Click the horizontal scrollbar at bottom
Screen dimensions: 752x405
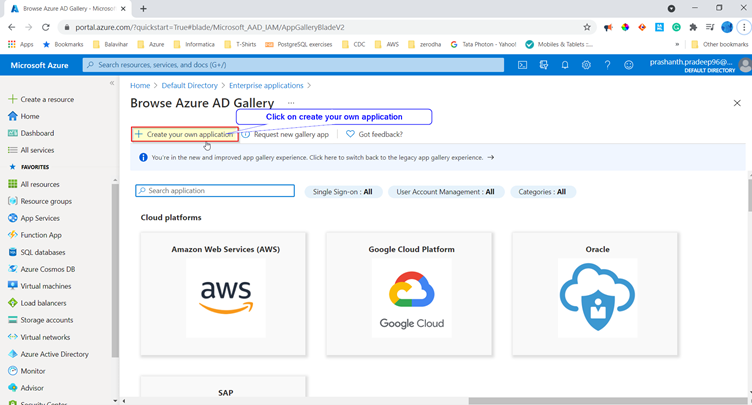pyautogui.click(x=607, y=401)
